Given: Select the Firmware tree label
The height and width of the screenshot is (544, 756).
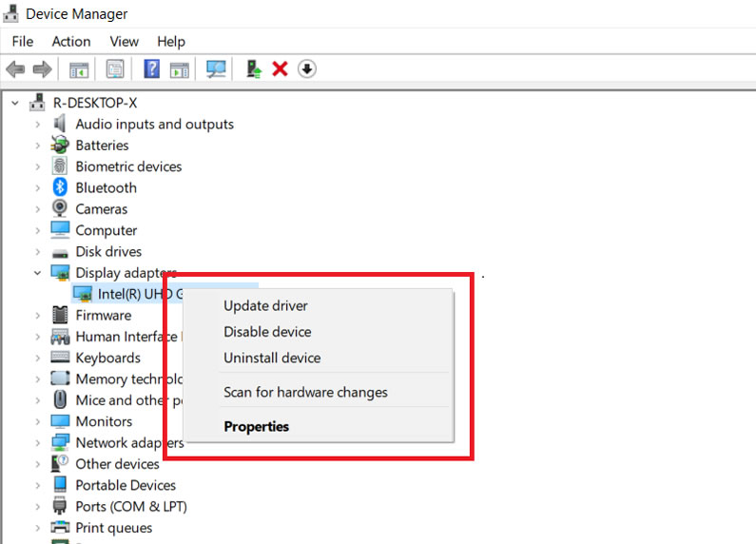Looking at the screenshot, I should click(104, 316).
